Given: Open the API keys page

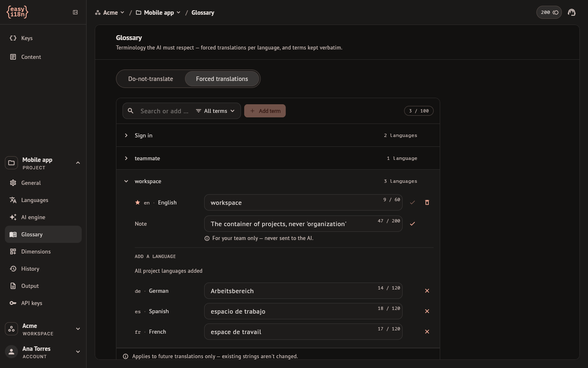Looking at the screenshot, I should [43, 303].
